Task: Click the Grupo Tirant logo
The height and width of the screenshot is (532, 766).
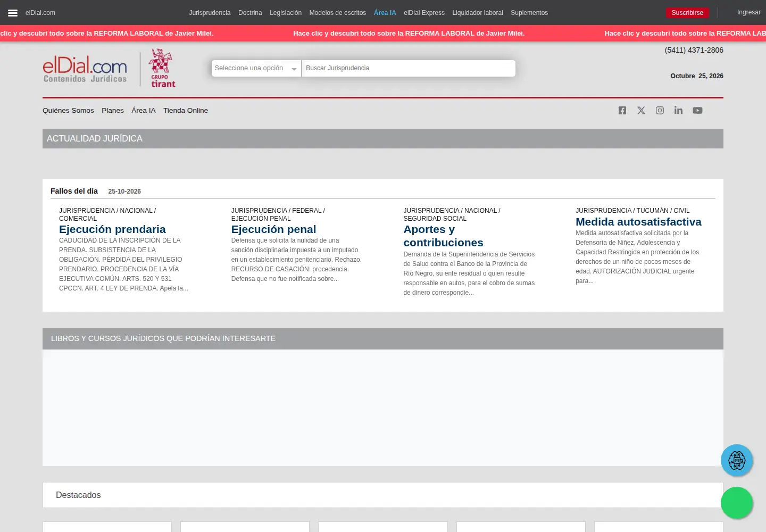Action: pos(162,68)
